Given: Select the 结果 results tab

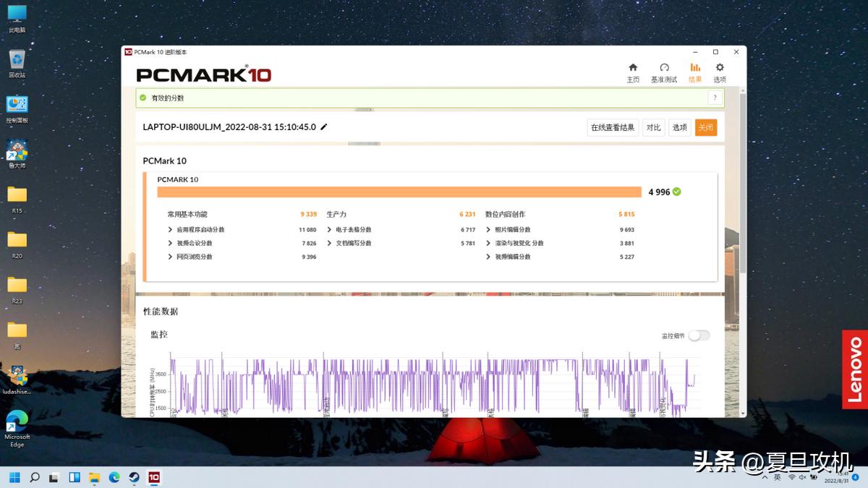Looking at the screenshot, I should coord(695,72).
